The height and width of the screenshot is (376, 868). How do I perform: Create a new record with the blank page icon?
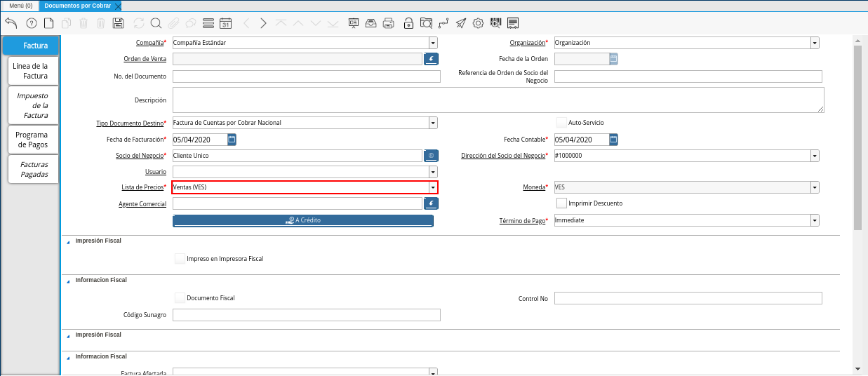click(x=48, y=23)
